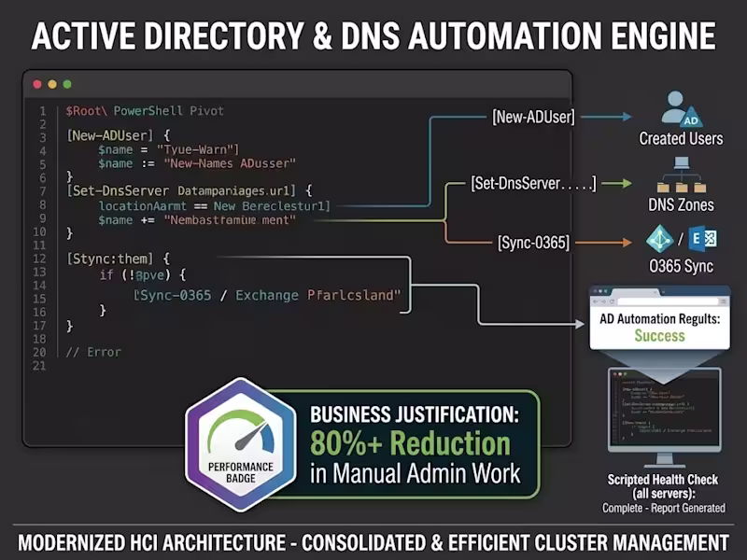This screenshot has height=560, width=747.
Task: Click line number 1 in the gutter
Action: 43,111
